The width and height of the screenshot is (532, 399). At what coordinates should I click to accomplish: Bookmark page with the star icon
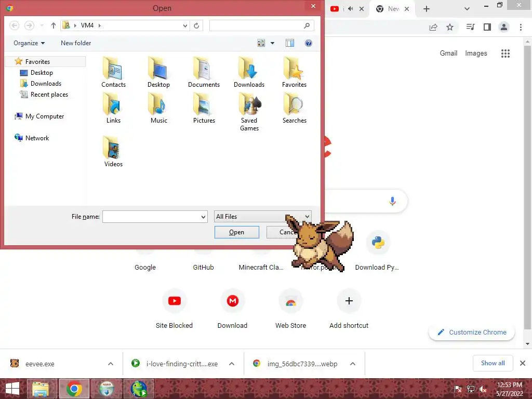(450, 27)
